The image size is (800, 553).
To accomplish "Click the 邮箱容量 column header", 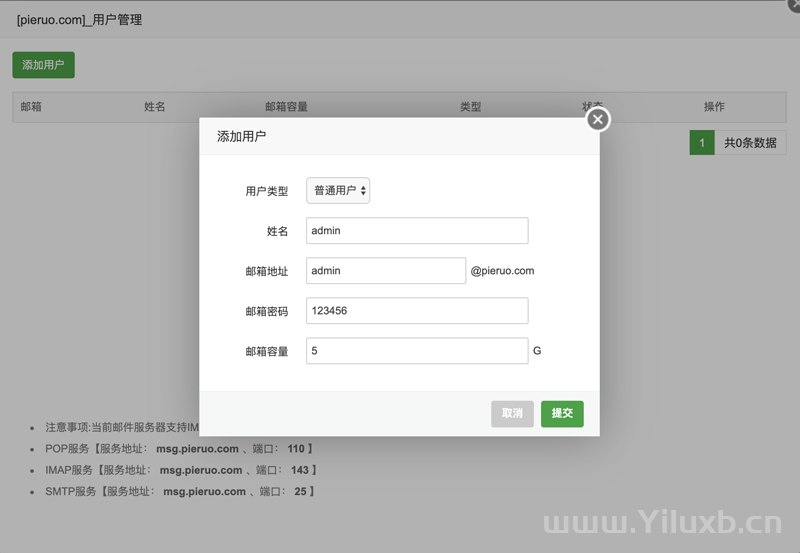I will coord(286,106).
